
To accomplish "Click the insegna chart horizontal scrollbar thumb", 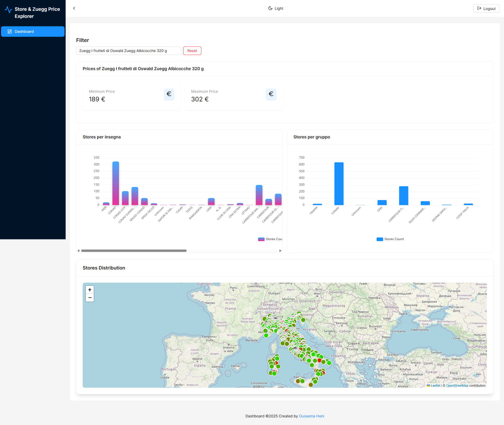I will 134,251.
